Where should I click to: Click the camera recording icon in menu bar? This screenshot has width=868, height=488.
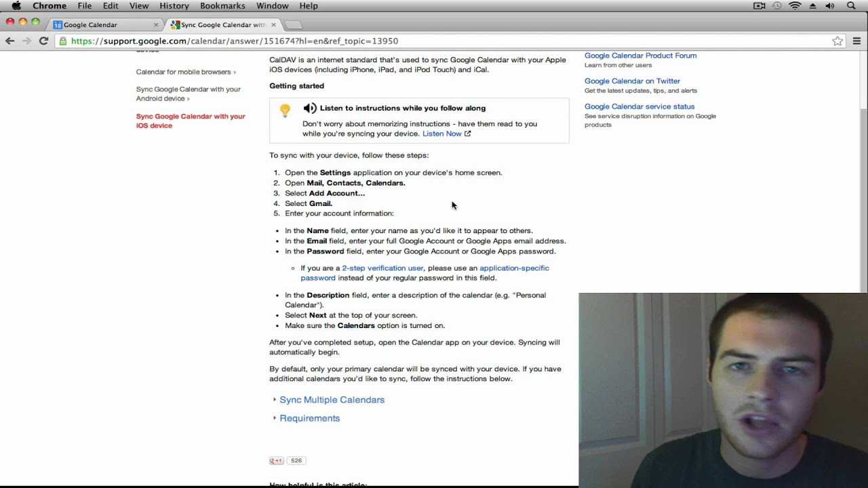tap(759, 5)
